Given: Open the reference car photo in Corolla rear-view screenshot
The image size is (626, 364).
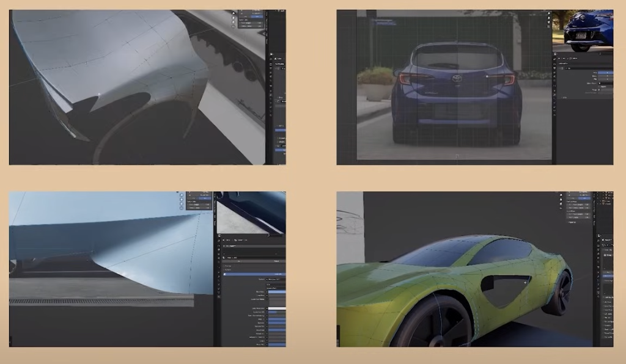Looking at the screenshot, I should point(583,31).
